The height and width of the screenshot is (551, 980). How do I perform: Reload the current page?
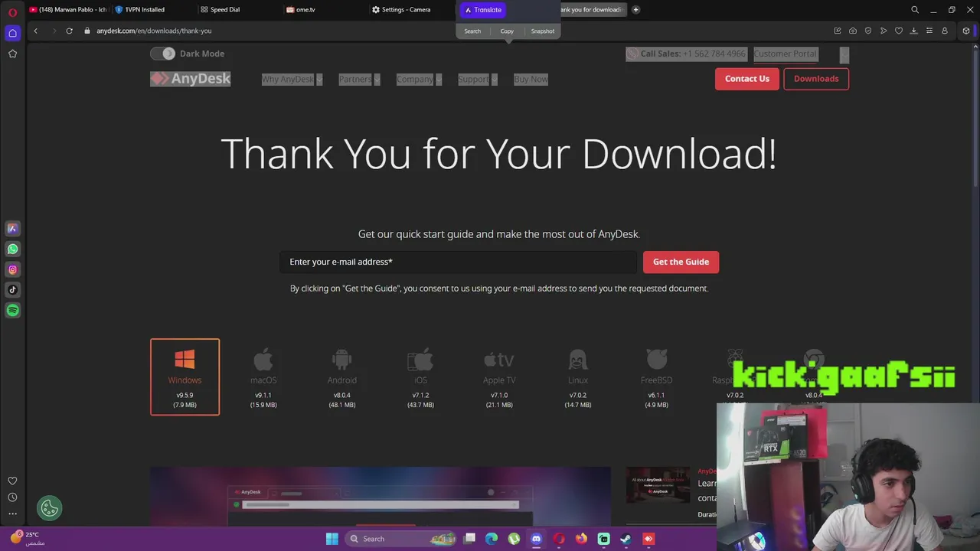(69, 31)
